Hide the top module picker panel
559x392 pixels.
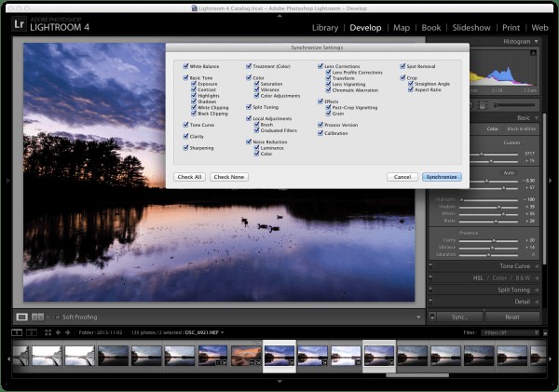pyautogui.click(x=279, y=16)
